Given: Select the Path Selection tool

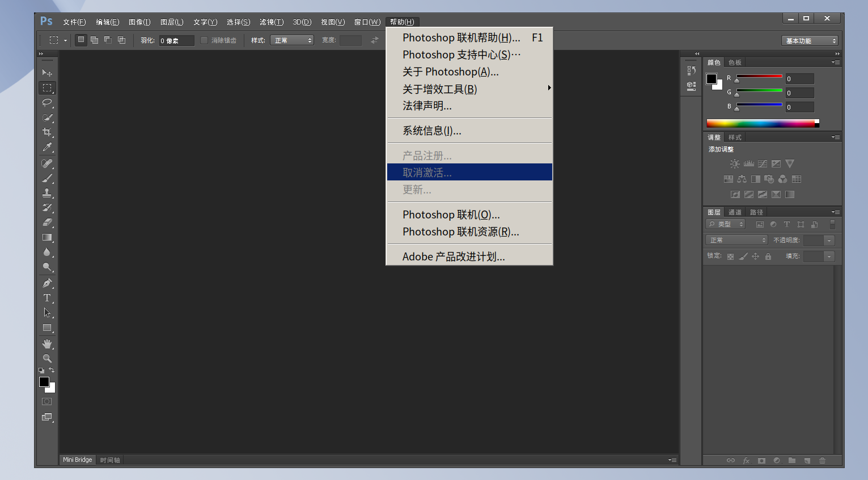Looking at the screenshot, I should click(x=47, y=313).
